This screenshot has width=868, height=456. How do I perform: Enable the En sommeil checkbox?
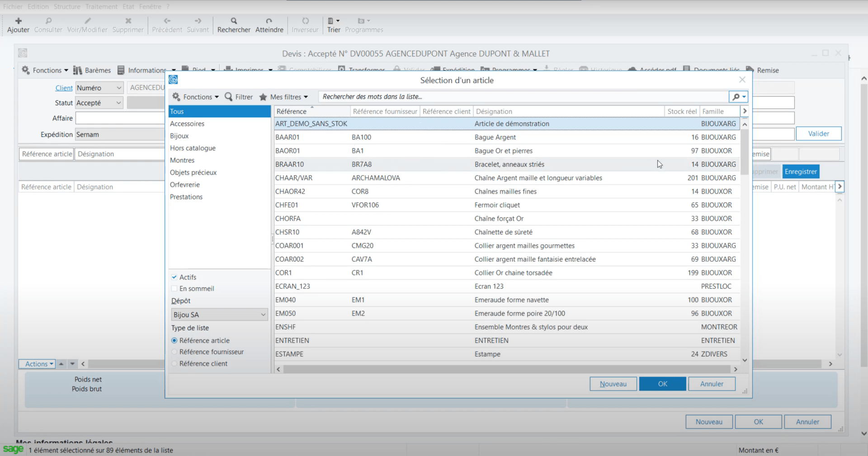point(174,288)
